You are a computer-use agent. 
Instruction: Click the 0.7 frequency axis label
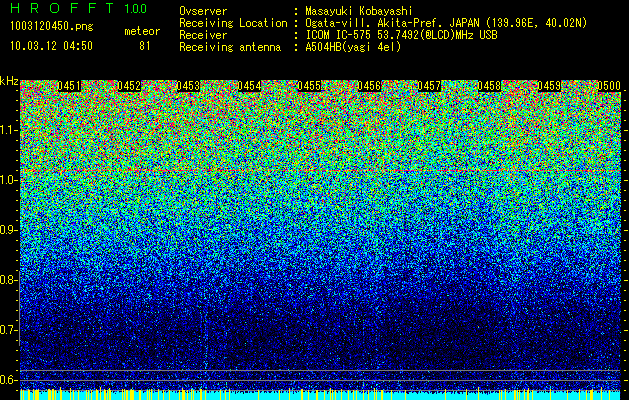7,330
